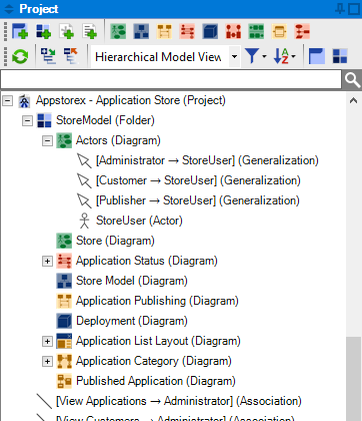The image size is (362, 421).
Task: Open the Hierarchical Model View dropdown
Action: 235,57
